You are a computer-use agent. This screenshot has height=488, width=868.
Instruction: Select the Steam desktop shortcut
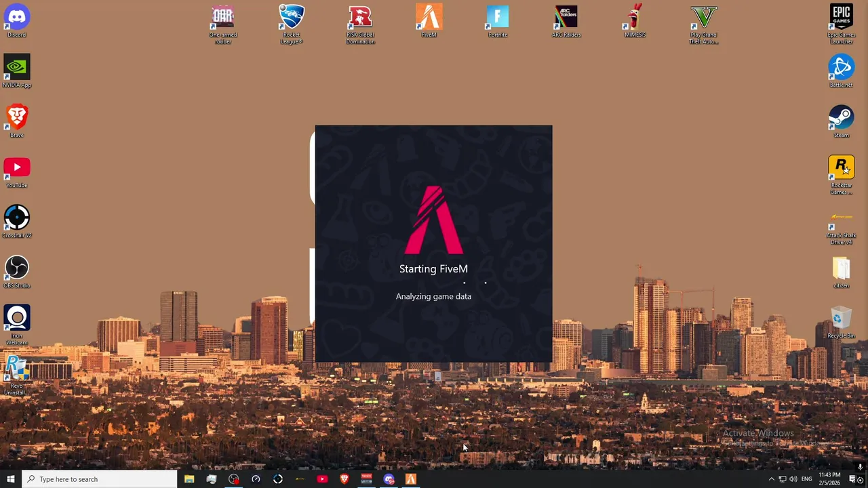[x=842, y=121]
